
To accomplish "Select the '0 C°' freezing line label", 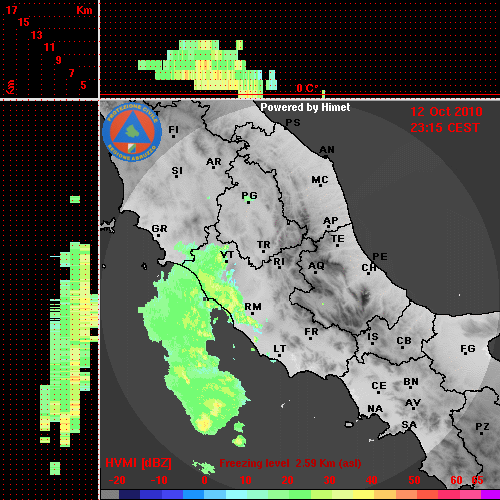I will [x=307, y=88].
